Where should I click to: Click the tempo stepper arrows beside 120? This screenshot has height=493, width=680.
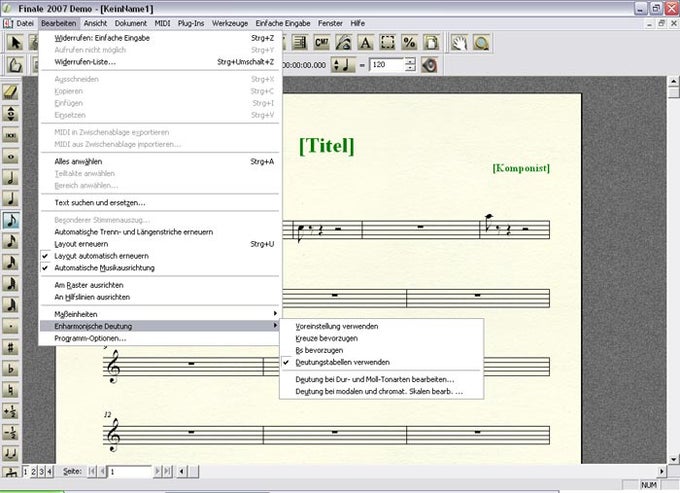(x=410, y=65)
